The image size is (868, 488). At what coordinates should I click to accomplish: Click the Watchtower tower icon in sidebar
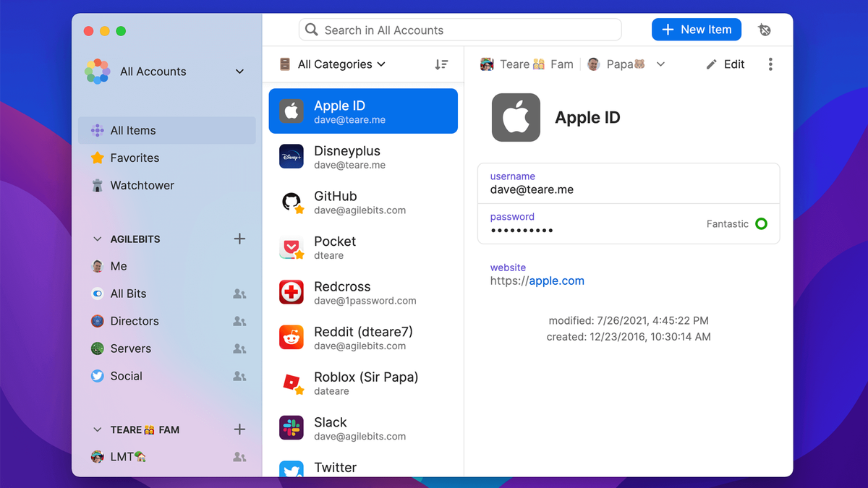pos(97,185)
